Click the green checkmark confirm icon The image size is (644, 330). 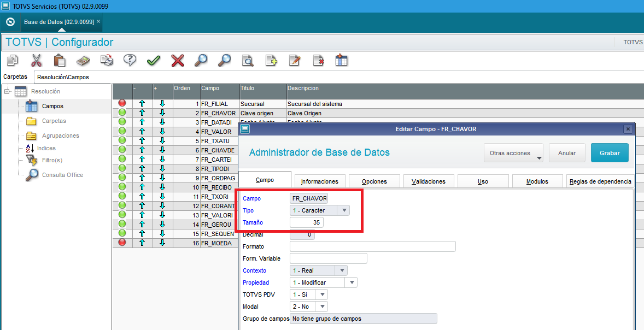pyautogui.click(x=153, y=61)
